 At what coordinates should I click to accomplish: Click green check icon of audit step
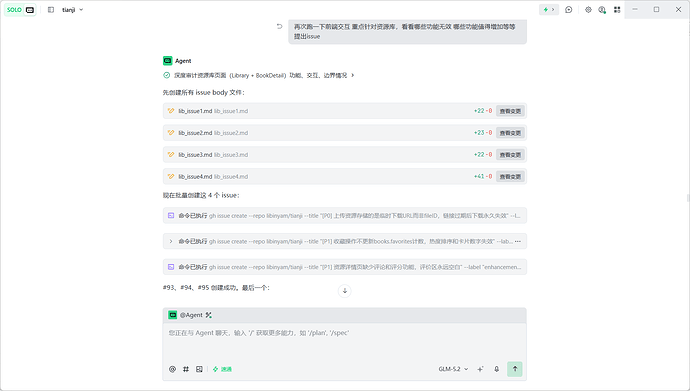pos(167,75)
